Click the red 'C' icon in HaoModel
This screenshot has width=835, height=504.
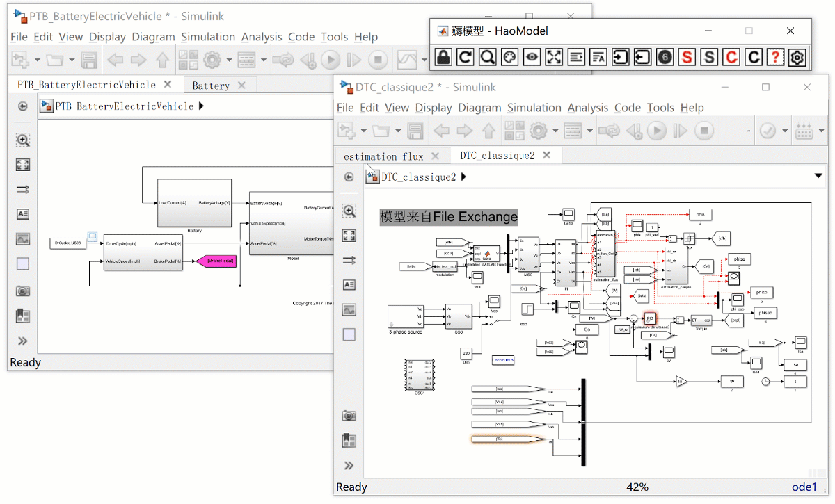pyautogui.click(x=731, y=57)
